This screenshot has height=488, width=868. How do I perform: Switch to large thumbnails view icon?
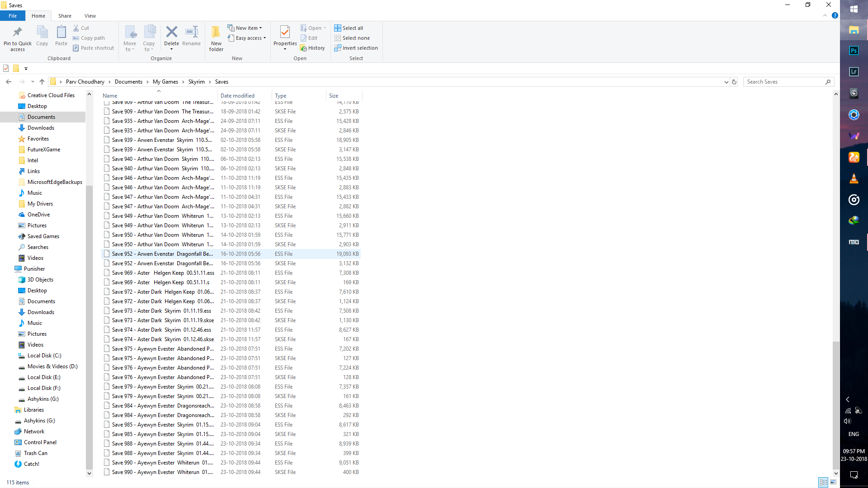click(x=833, y=482)
